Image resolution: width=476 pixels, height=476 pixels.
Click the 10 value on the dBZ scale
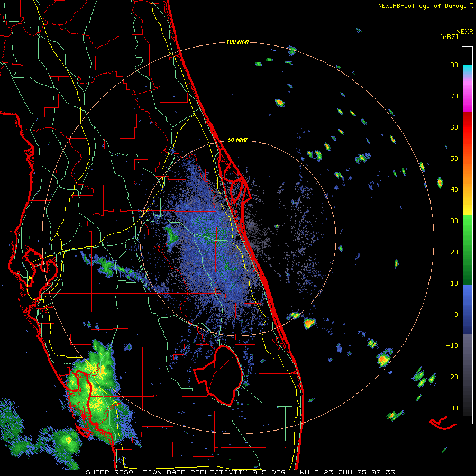coord(454,283)
